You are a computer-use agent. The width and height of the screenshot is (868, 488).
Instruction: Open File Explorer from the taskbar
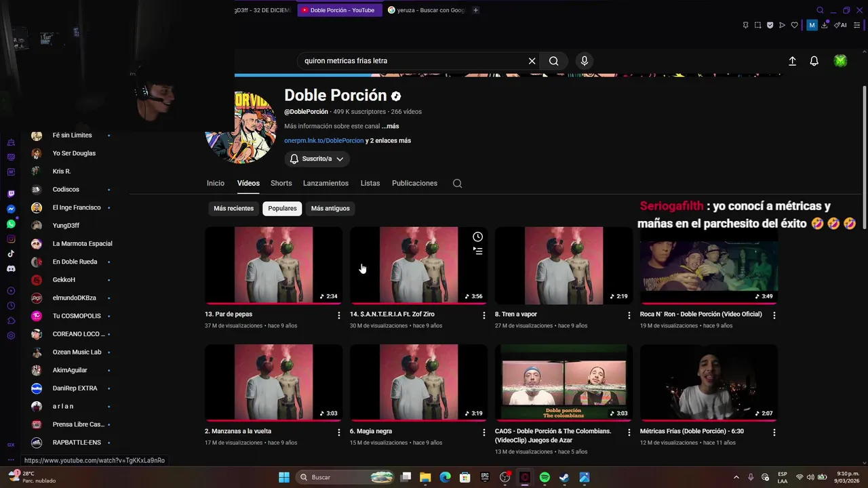(x=425, y=477)
